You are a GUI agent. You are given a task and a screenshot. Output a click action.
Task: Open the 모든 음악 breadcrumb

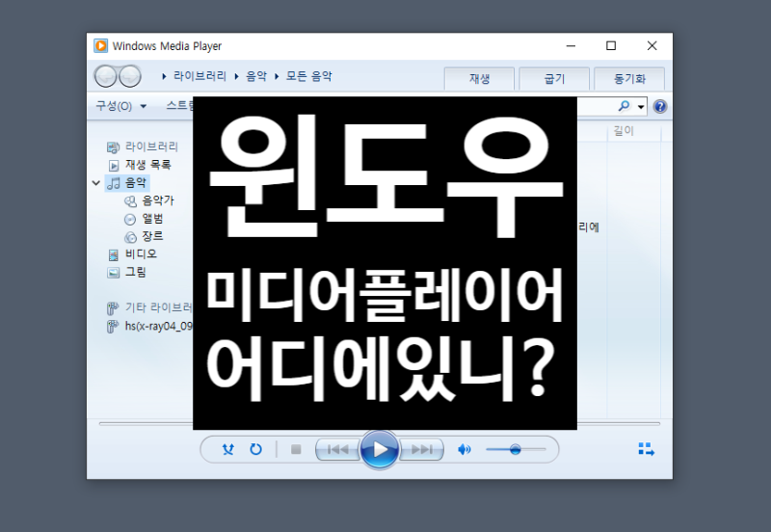pos(308,76)
